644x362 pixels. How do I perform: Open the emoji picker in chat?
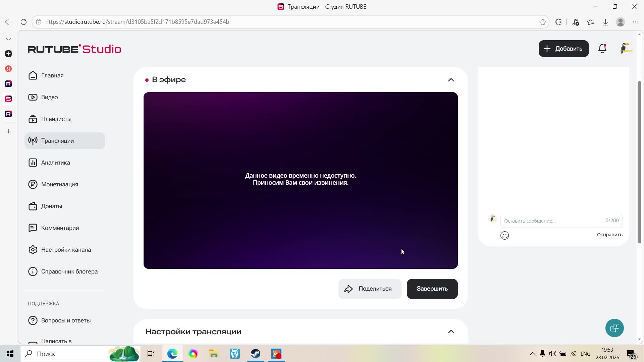click(504, 235)
